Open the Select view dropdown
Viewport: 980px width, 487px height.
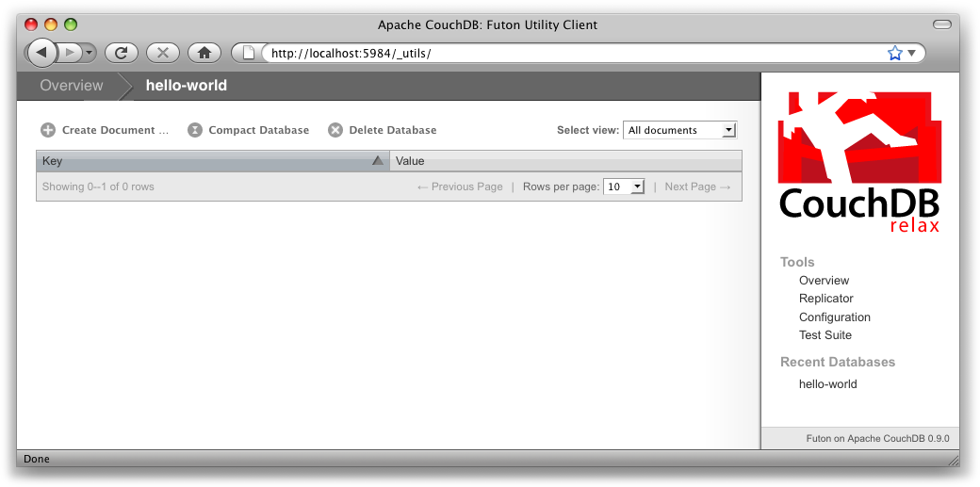[x=679, y=130]
